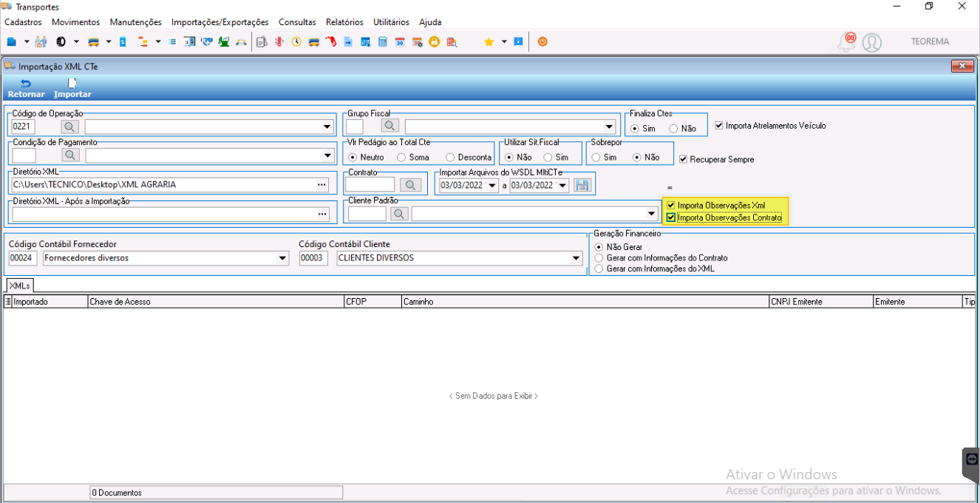This screenshot has height=503, width=980.
Task: Expand Condição de Pagamento dropdown
Action: pos(327,155)
